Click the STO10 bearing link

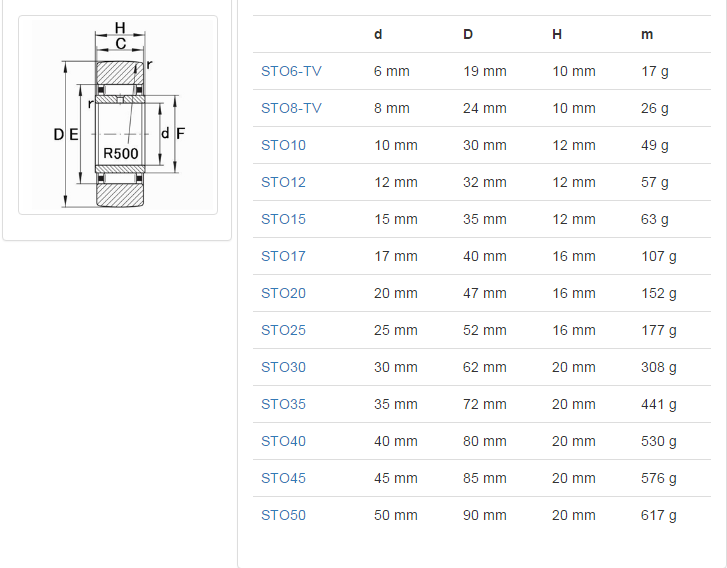coord(283,145)
